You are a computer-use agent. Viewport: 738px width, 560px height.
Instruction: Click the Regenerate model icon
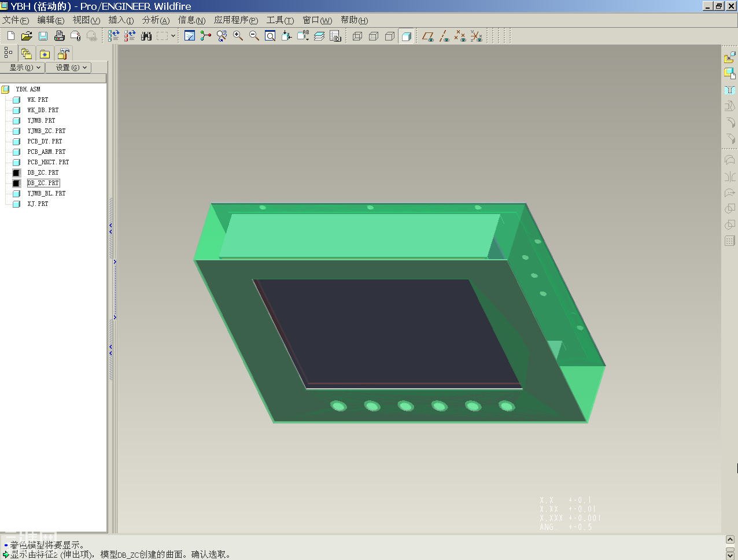[x=113, y=36]
